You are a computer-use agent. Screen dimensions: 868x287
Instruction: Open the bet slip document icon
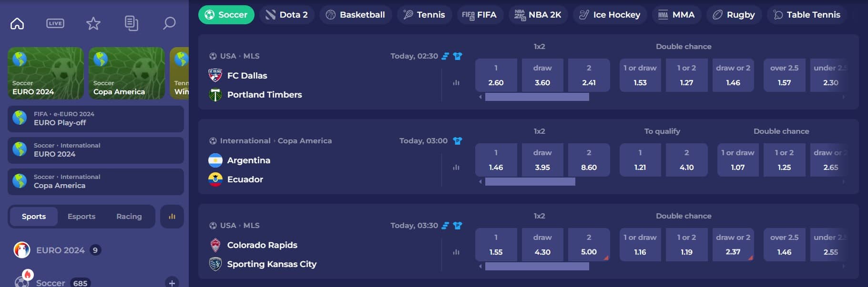pyautogui.click(x=131, y=23)
